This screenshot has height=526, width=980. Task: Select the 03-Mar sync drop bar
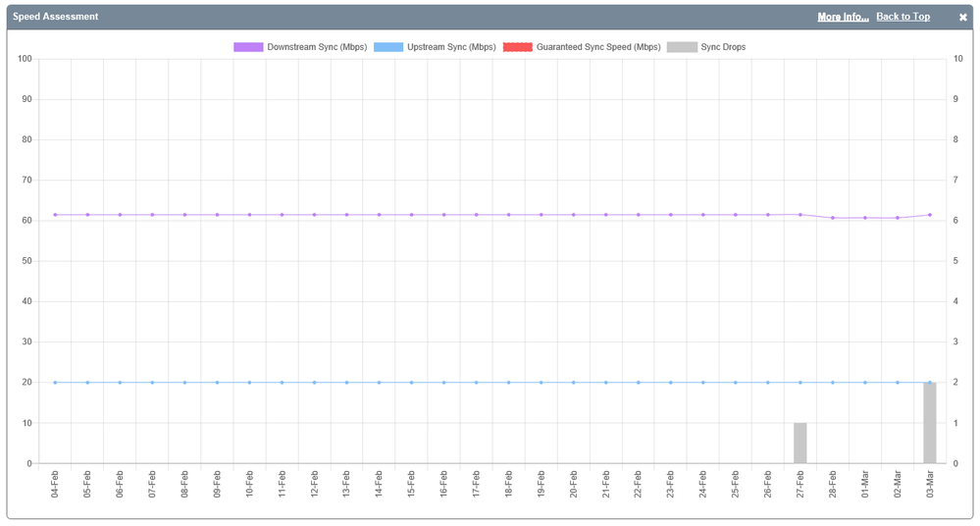tap(930, 423)
